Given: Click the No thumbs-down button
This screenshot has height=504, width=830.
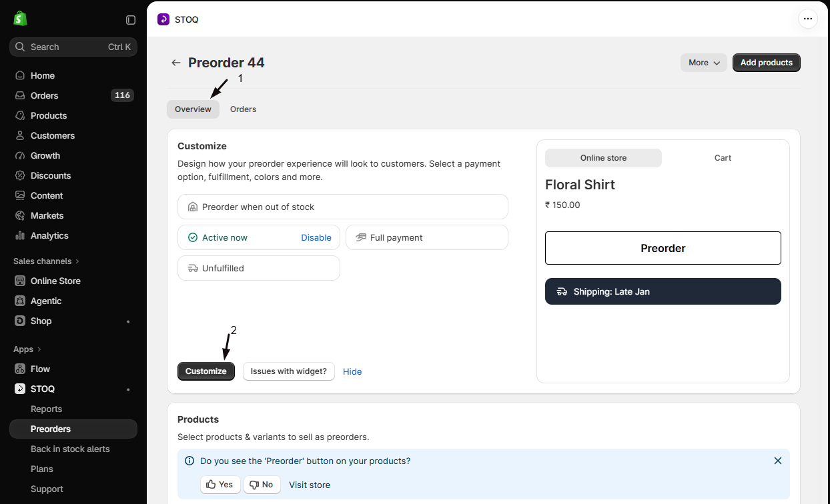Looking at the screenshot, I should (262, 485).
